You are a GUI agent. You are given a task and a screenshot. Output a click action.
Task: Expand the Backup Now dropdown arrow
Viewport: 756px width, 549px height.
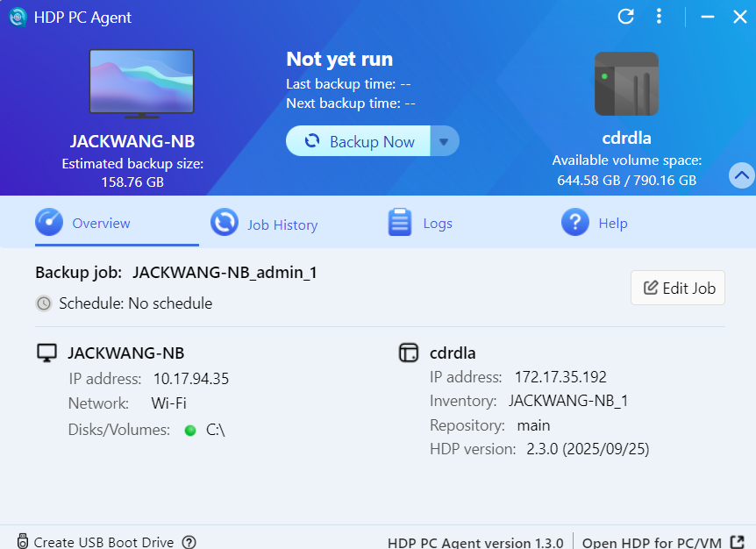(444, 141)
